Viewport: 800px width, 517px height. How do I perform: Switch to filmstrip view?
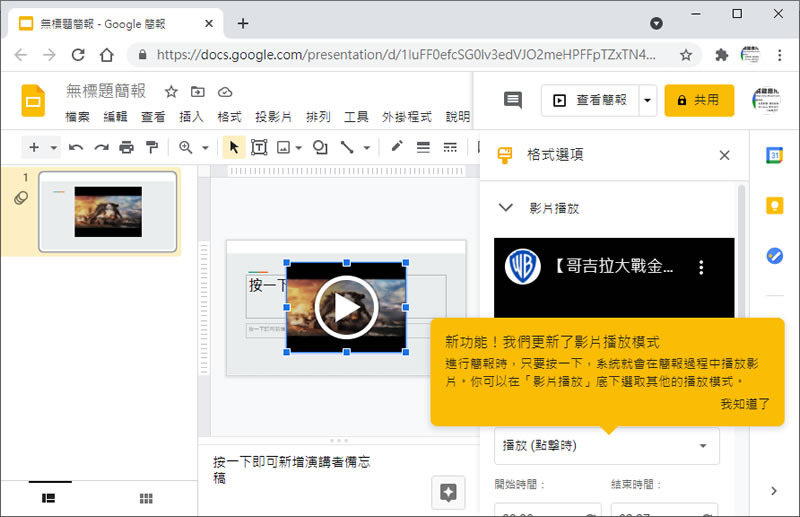pos(48,498)
